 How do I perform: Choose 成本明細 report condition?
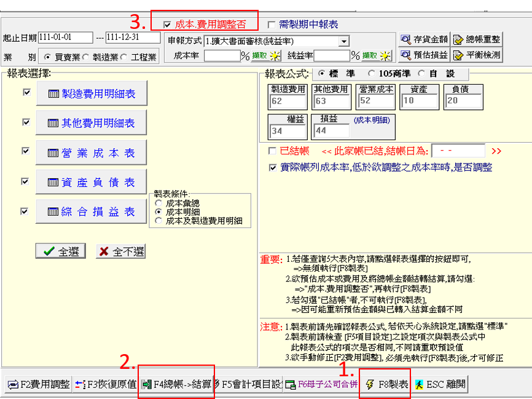pyautogui.click(x=158, y=211)
